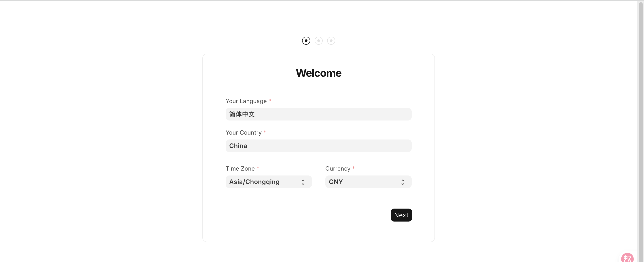This screenshot has height=262, width=644.
Task: Click the language field showing 简体中文
Action: (318, 114)
